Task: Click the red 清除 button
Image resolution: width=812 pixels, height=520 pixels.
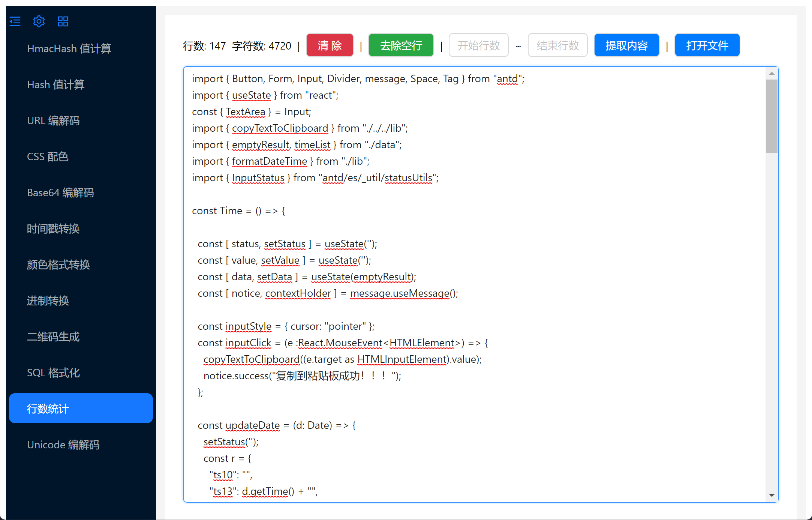Action: [330, 45]
